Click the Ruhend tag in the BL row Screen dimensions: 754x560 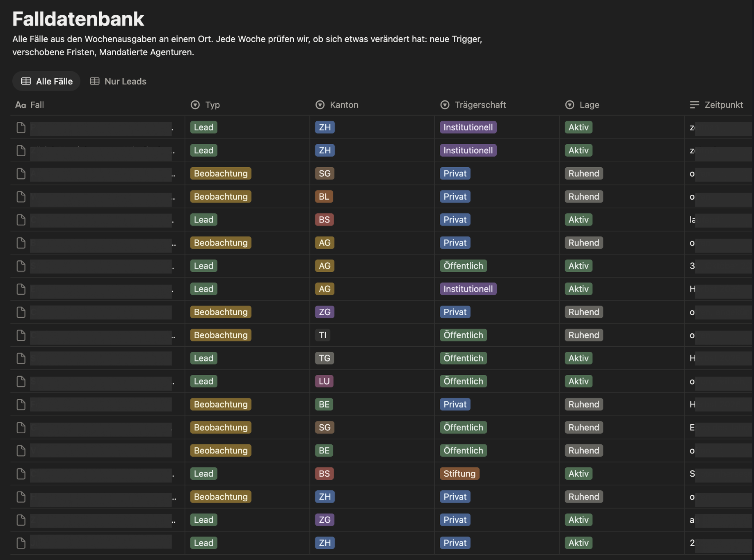pyautogui.click(x=584, y=196)
